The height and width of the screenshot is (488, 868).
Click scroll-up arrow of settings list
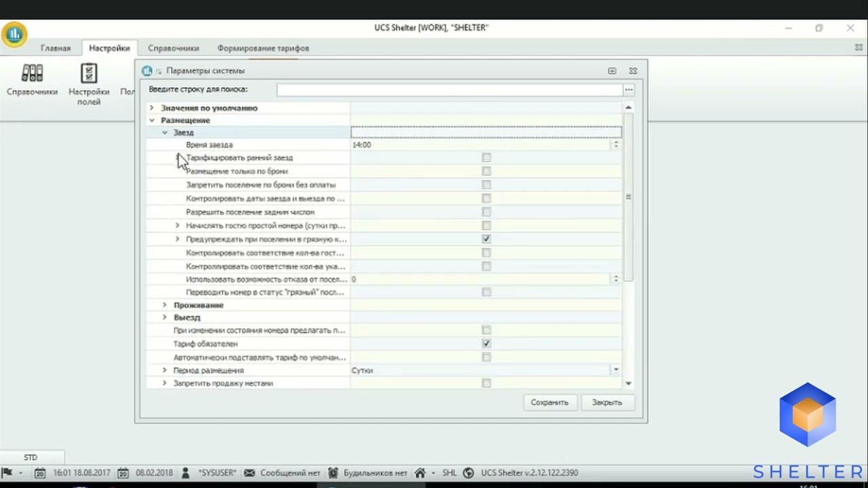click(x=628, y=108)
